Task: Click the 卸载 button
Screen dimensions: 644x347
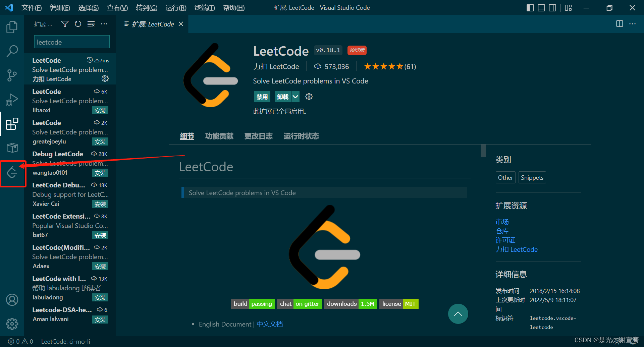Action: (283, 97)
